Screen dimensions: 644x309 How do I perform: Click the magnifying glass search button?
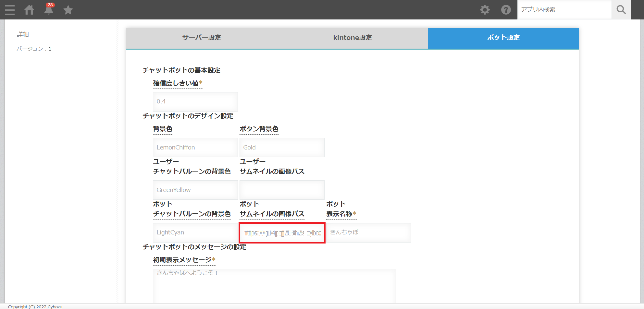click(x=621, y=10)
